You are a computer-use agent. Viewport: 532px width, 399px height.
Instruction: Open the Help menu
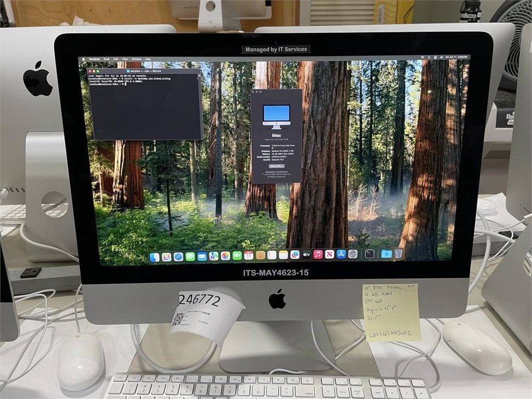pos(148,59)
